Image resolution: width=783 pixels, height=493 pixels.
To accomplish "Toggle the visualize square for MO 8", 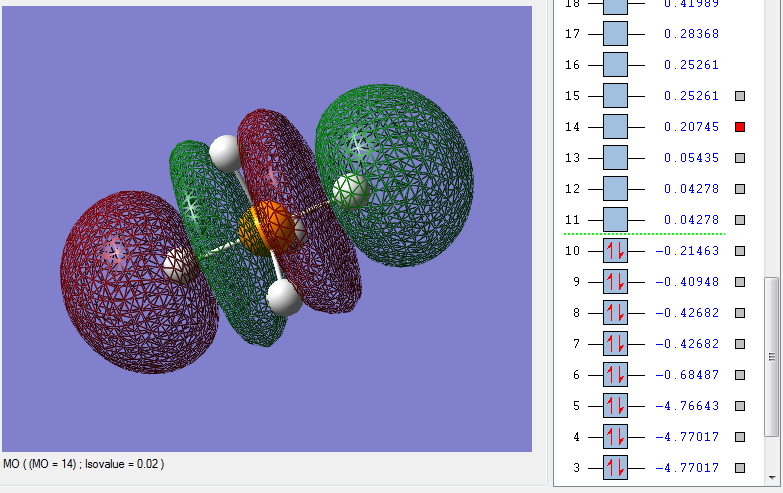I will [740, 313].
